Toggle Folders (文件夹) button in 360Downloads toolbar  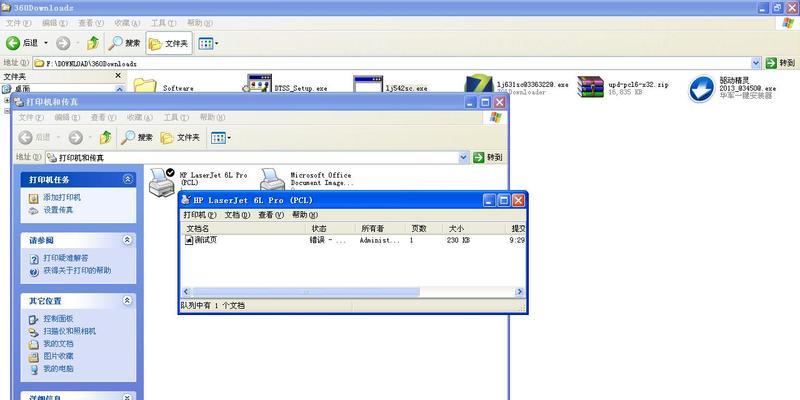click(169, 43)
